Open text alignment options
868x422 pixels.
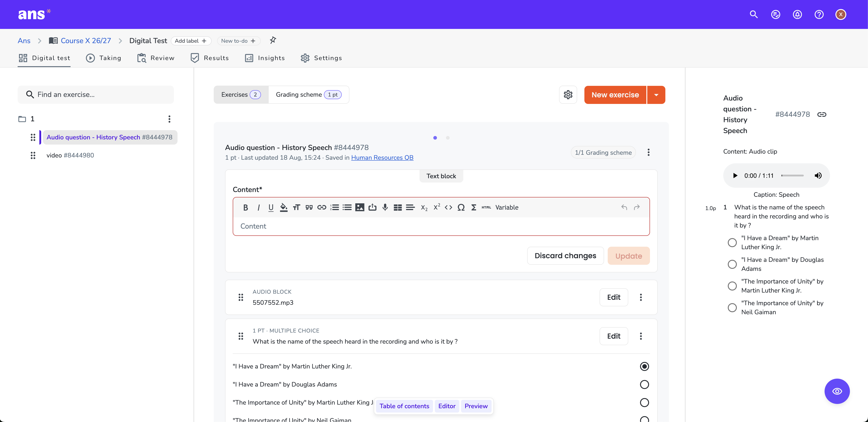coord(410,207)
